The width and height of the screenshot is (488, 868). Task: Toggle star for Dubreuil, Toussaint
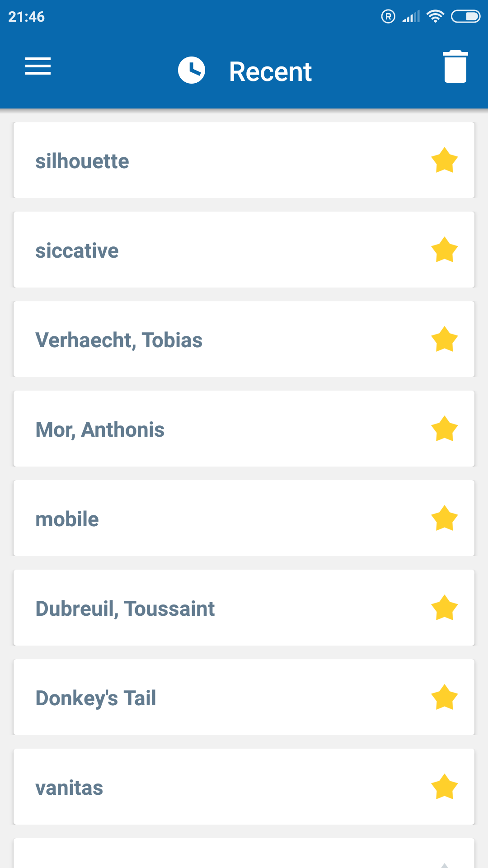tap(445, 608)
